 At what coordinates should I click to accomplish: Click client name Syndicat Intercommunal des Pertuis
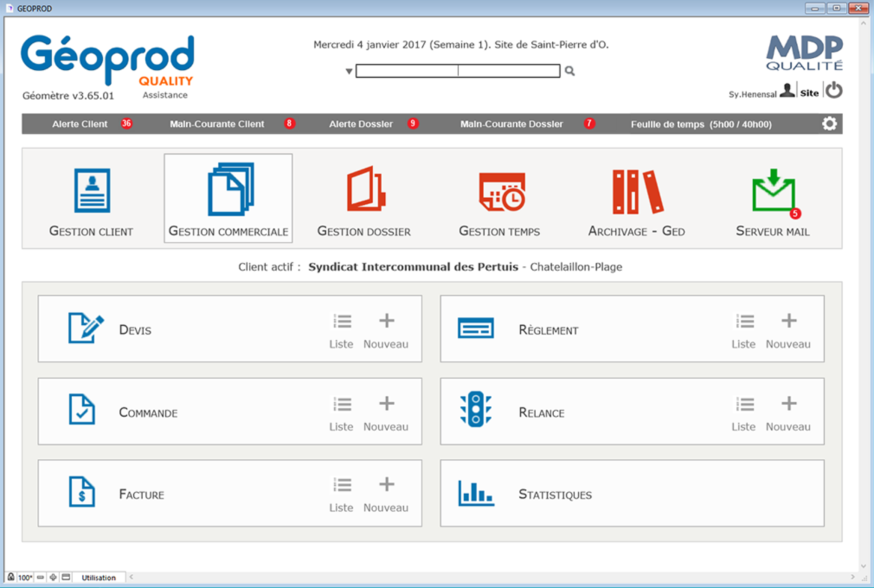coord(413,267)
